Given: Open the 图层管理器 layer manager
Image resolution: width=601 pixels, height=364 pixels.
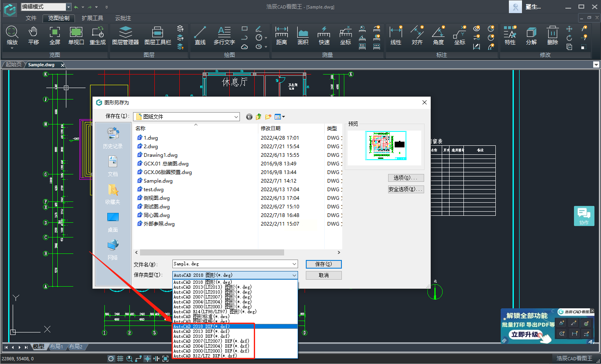Looking at the screenshot, I should 125,35.
